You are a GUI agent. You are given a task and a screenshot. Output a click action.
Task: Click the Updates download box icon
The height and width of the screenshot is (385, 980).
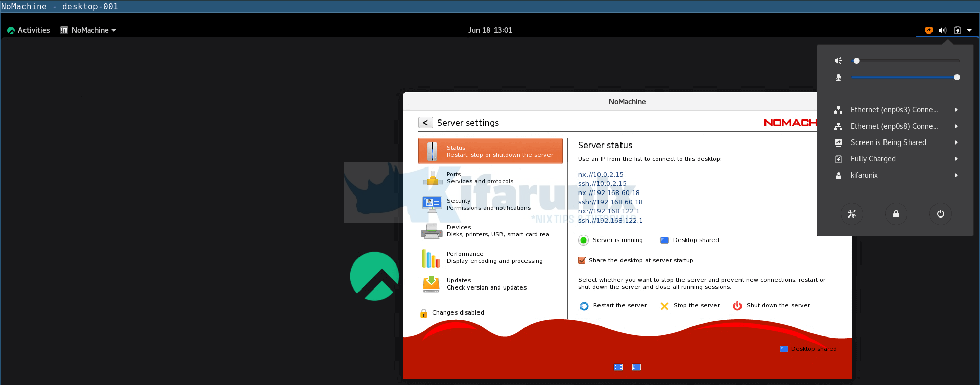coord(431,284)
